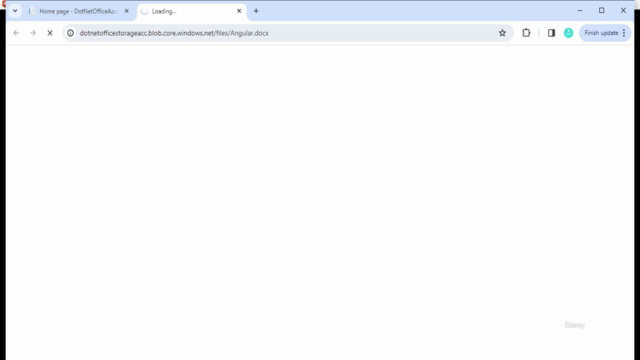Open the Extensions puzzle icon
Viewport: 640px width, 360px height.
[x=526, y=33]
